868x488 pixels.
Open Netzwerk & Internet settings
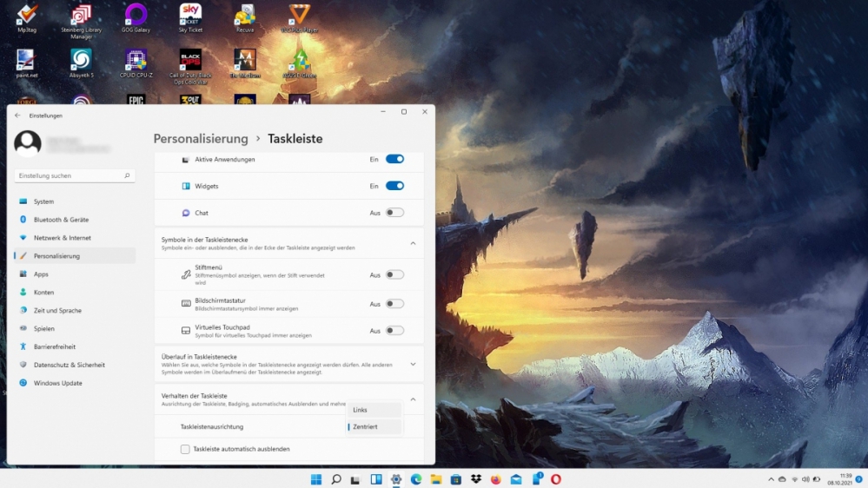click(x=75, y=238)
